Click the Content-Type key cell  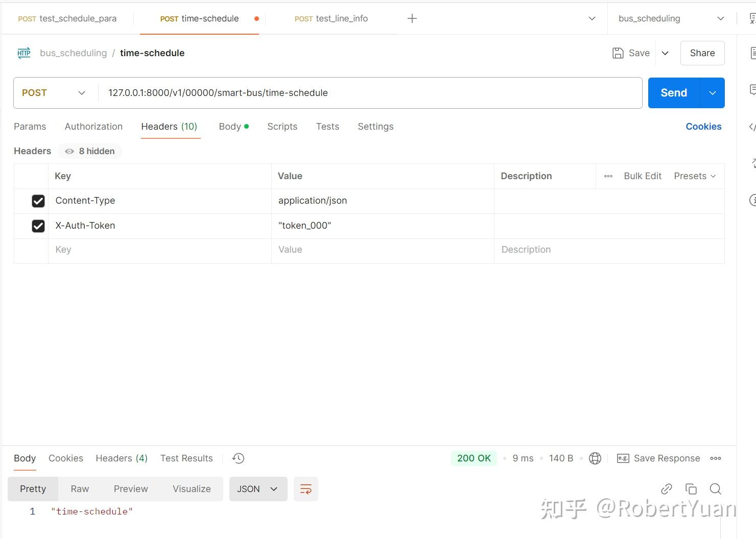pyautogui.click(x=159, y=201)
